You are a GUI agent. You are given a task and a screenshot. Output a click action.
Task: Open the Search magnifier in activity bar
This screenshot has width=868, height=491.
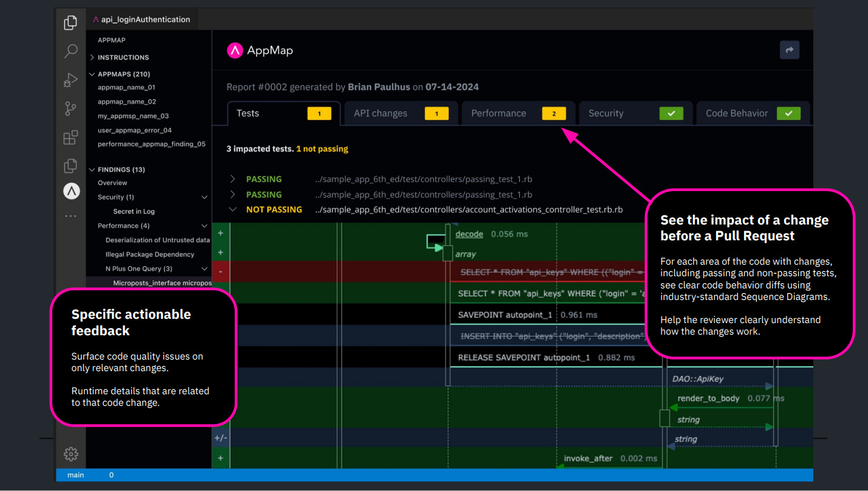click(71, 51)
